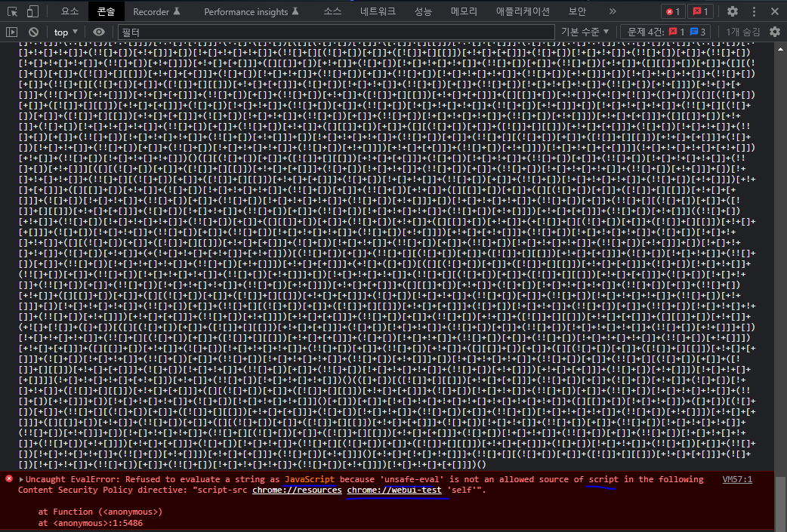Go to the 소스 (Sources) tab
The height and width of the screenshot is (532, 787).
pos(332,11)
